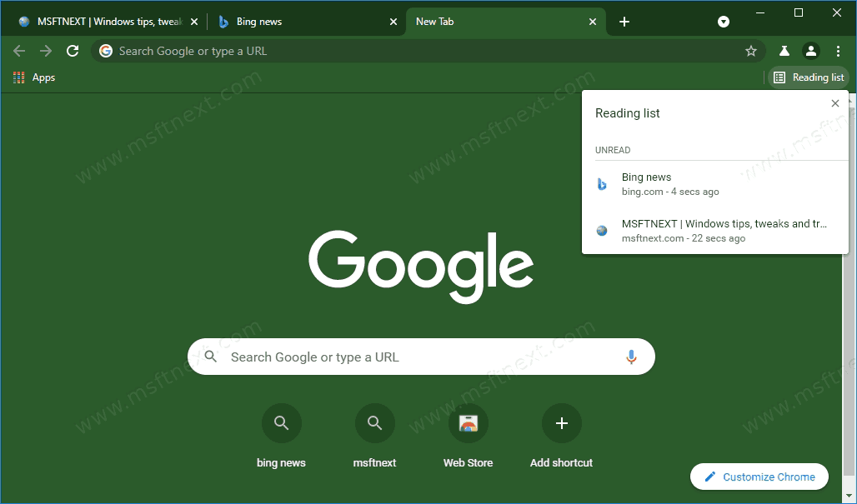Open the three-dot Chrome menu
The width and height of the screenshot is (857, 504).
click(838, 51)
